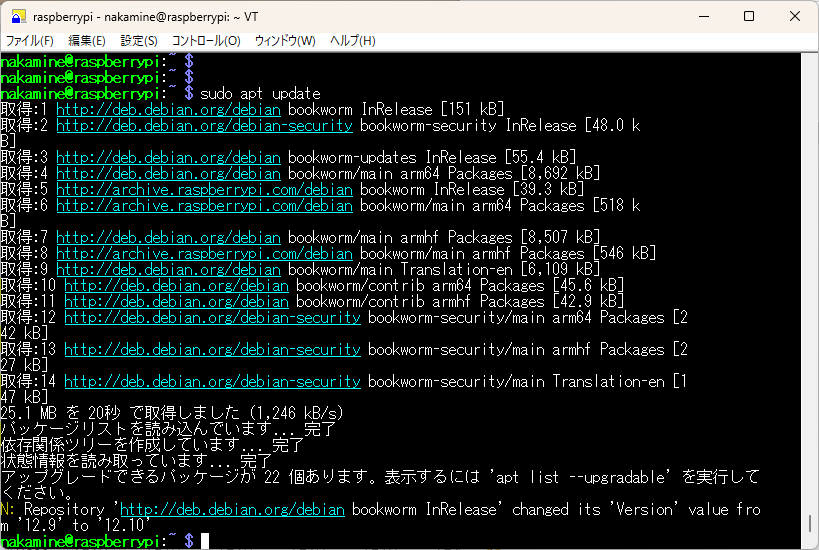819x550 pixels.
Task: Click the deb.debian.org link on 取得:1 line
Action: 168,109
